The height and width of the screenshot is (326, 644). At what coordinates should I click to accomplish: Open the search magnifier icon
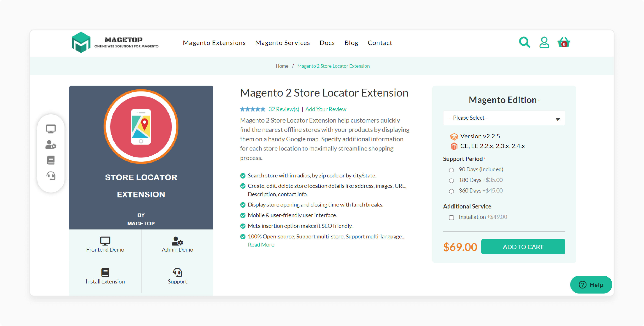coord(524,43)
